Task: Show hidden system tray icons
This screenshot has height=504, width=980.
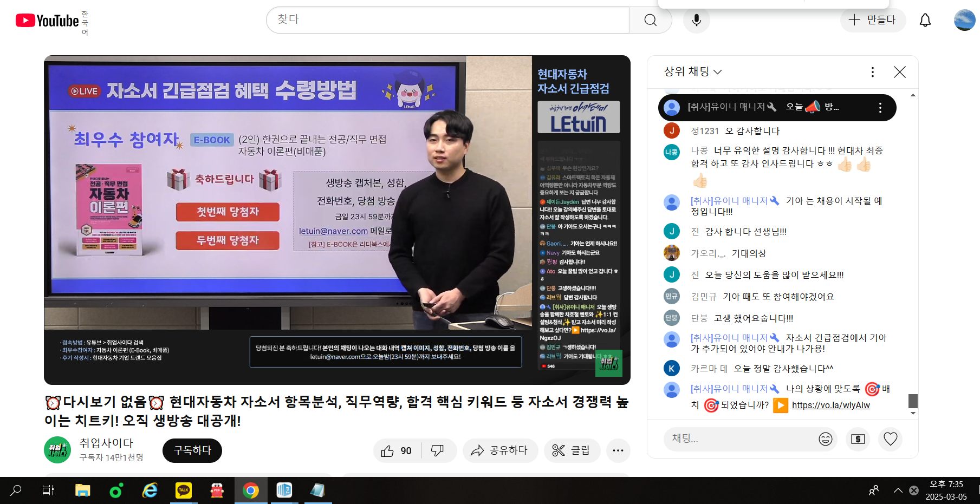Action: coord(898,490)
